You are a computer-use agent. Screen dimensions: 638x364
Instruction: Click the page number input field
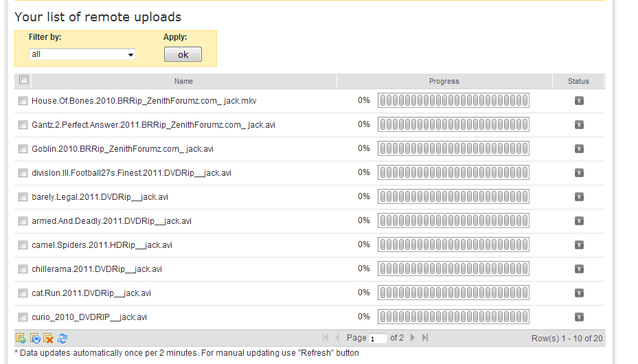378,339
